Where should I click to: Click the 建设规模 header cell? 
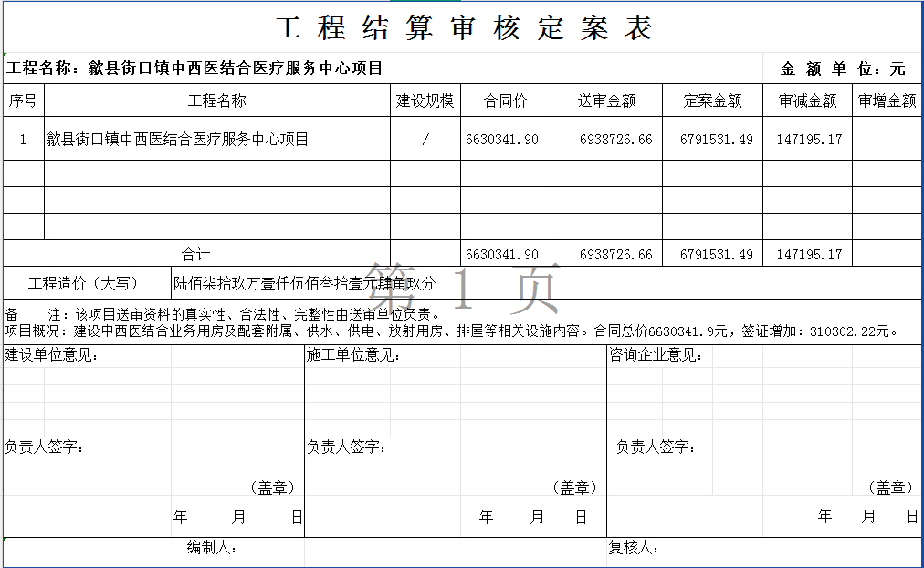425,101
